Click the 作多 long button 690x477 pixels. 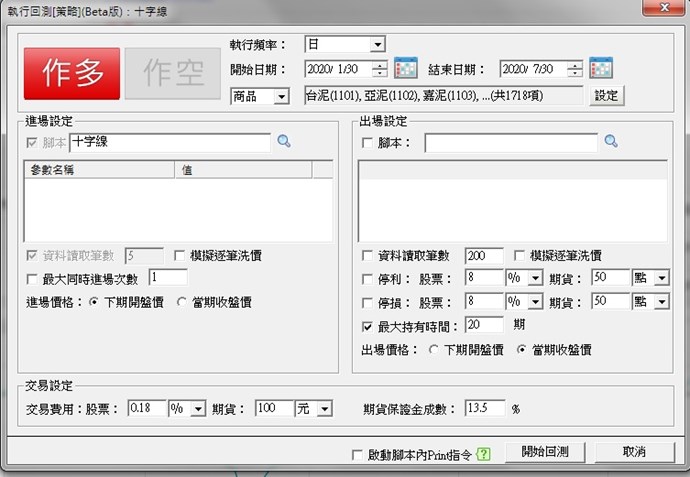click(71, 73)
